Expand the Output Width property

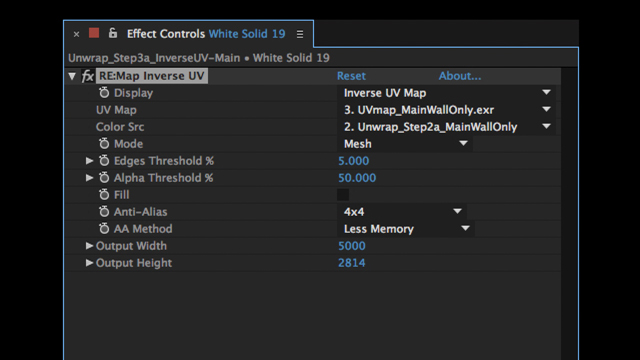[x=89, y=246]
